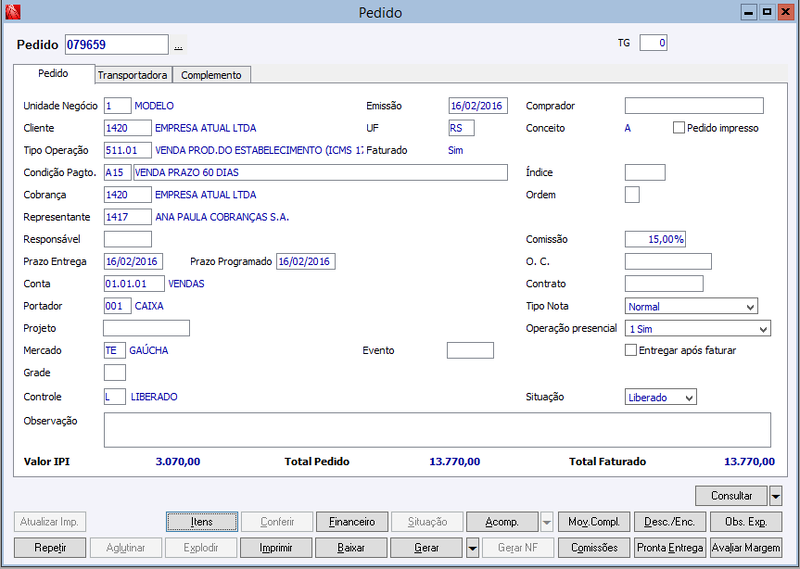This screenshot has width=800, height=569.
Task: Focus the Contrato field
Action: pyautogui.click(x=664, y=284)
